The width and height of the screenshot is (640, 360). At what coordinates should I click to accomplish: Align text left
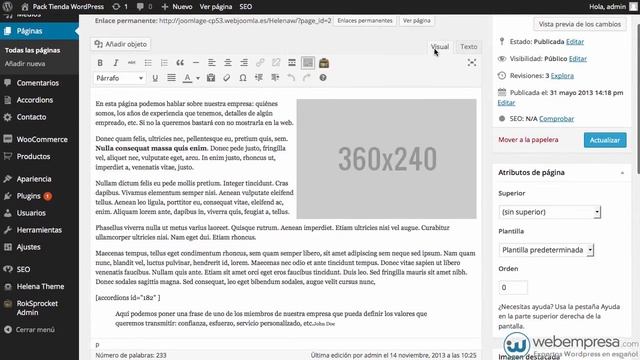211,63
